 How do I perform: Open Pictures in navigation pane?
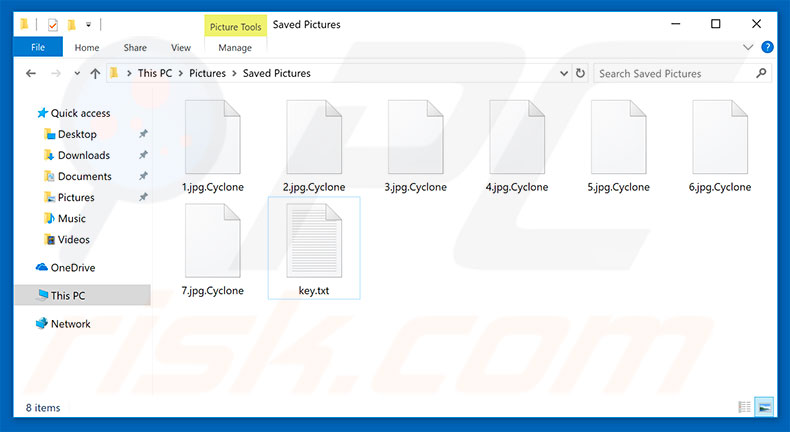point(76,198)
